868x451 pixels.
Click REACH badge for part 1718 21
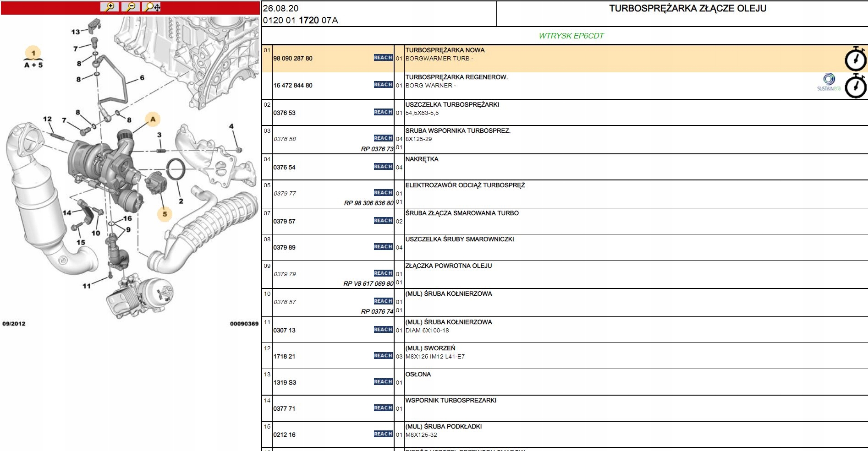click(x=383, y=356)
